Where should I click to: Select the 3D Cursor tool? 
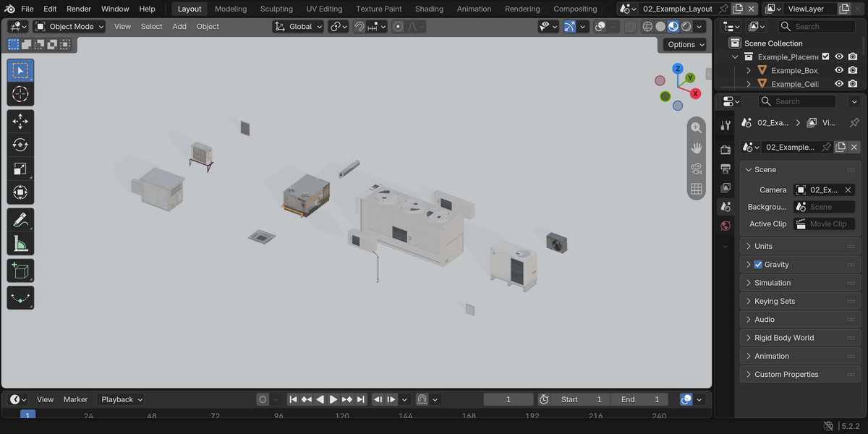(x=20, y=94)
